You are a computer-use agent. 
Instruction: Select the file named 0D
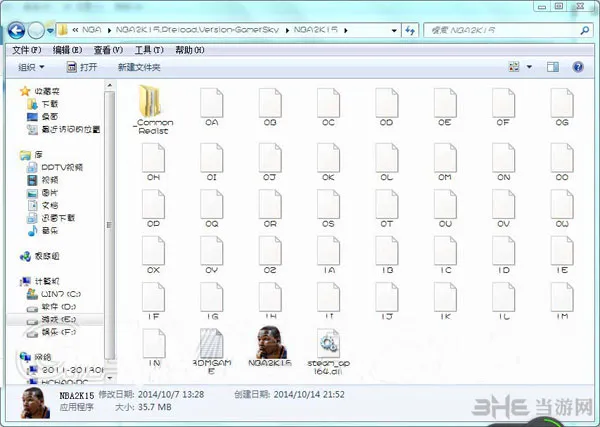(386, 107)
